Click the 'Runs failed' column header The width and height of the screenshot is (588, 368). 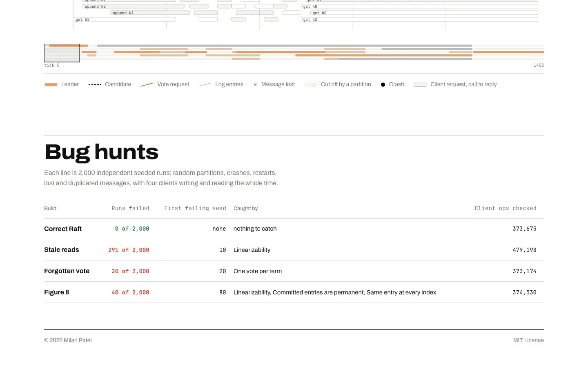(x=130, y=208)
